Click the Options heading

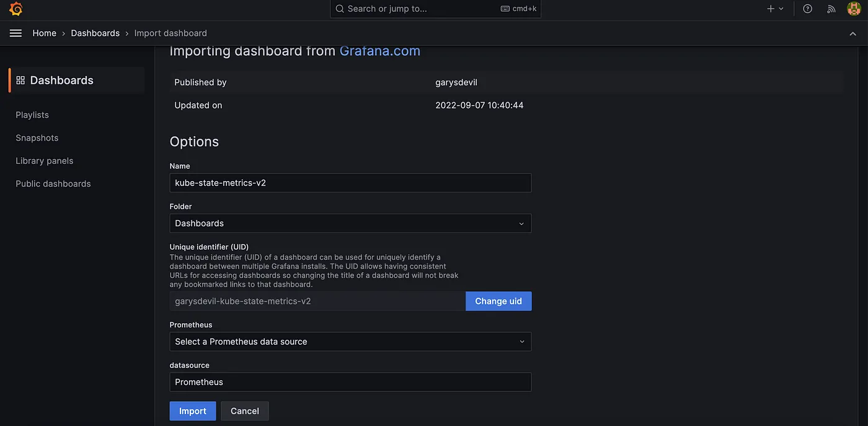(194, 141)
